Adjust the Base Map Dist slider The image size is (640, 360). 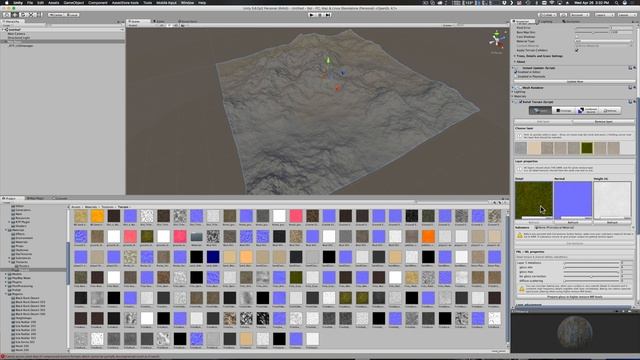tap(593, 32)
